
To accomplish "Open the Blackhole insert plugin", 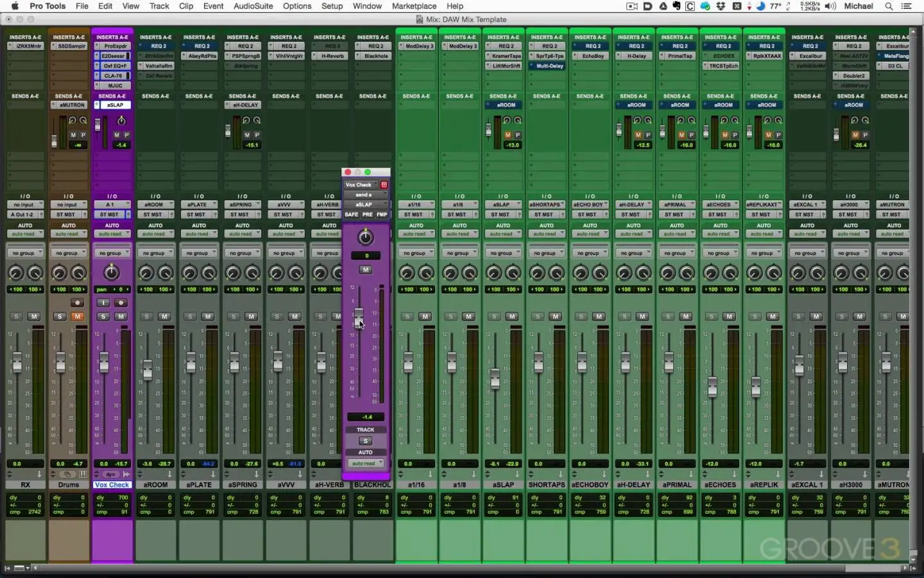I will (375, 56).
